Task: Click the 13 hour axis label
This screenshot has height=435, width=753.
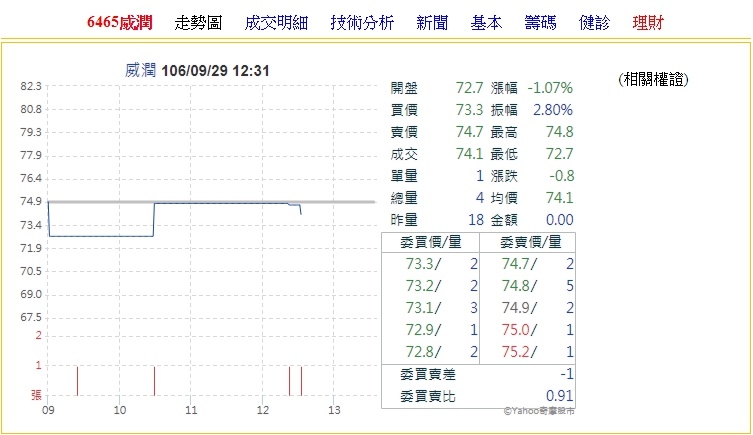Action: pyautogui.click(x=334, y=411)
